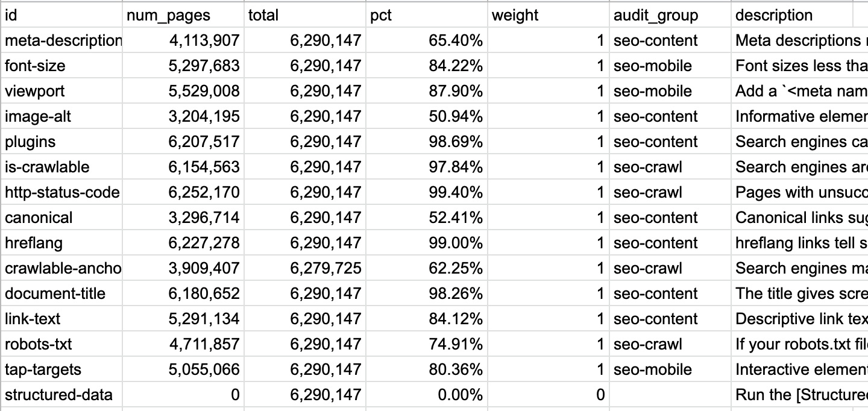The width and height of the screenshot is (868, 411).
Task: Select the hreflang description cell
Action: pos(799,243)
